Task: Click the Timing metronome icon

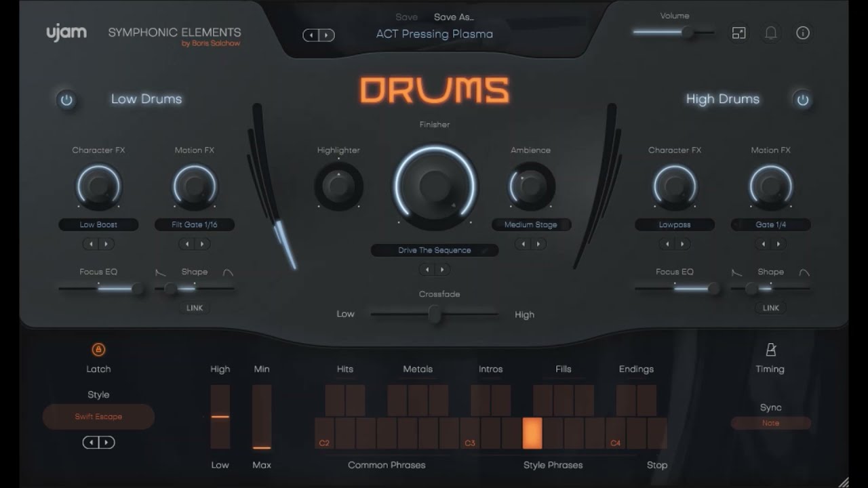Action: pos(770,350)
